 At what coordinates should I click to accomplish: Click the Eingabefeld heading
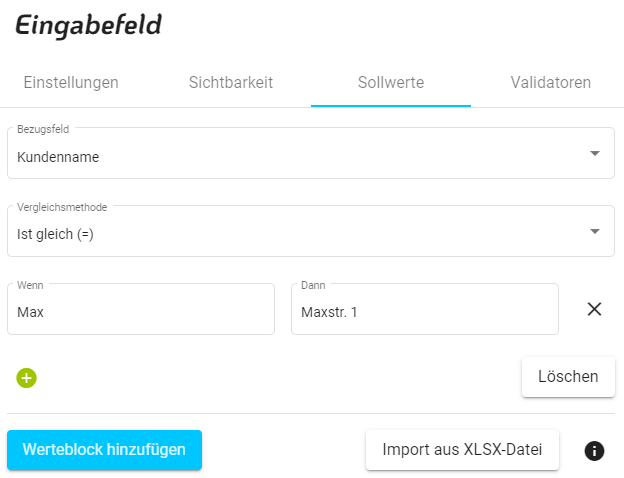(88, 27)
